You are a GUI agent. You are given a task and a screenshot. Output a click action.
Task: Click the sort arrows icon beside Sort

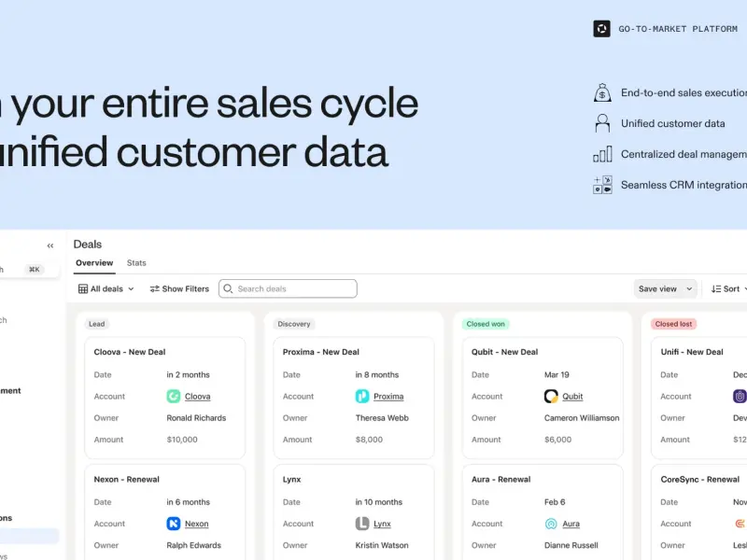click(x=715, y=289)
